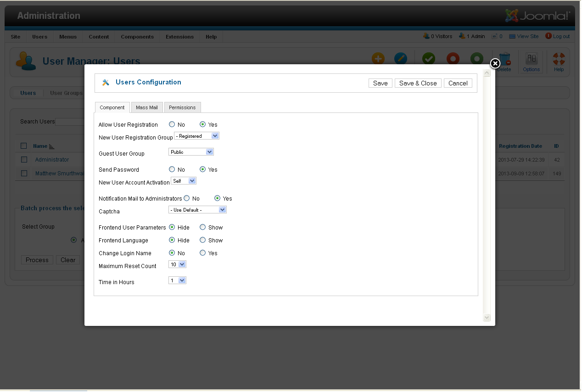Set Notification Mail to Administrators to No
Image resolution: width=582 pixels, height=392 pixels.
pos(186,198)
